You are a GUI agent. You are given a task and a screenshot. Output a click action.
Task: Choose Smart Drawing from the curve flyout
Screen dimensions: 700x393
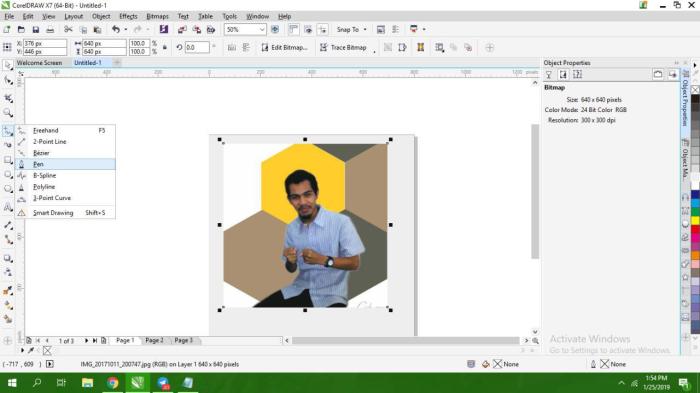coord(65,213)
